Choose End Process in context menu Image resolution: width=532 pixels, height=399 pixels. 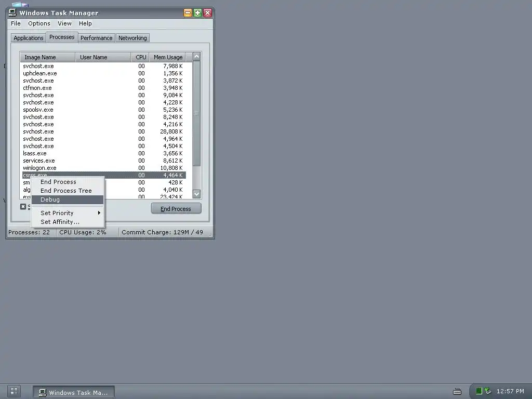[x=68, y=182]
